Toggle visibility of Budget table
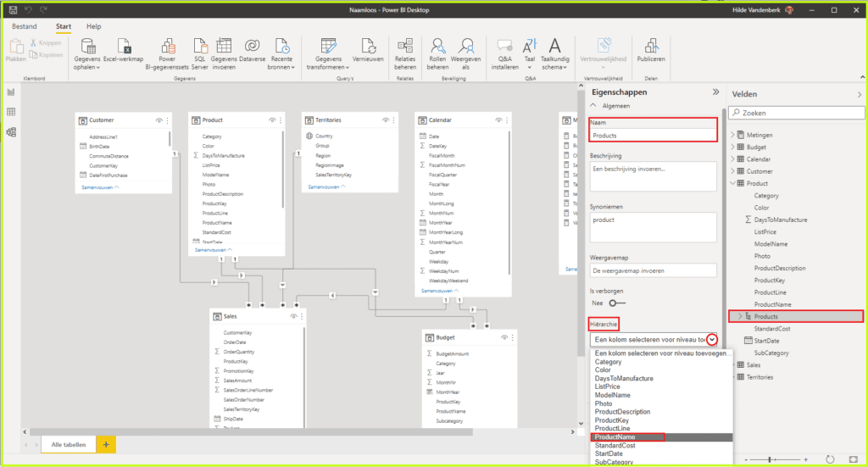 [504, 337]
